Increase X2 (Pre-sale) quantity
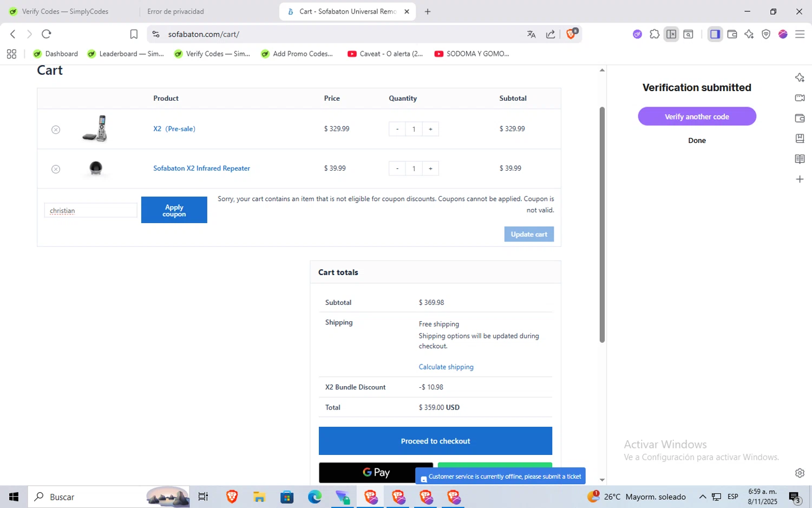 click(x=430, y=129)
